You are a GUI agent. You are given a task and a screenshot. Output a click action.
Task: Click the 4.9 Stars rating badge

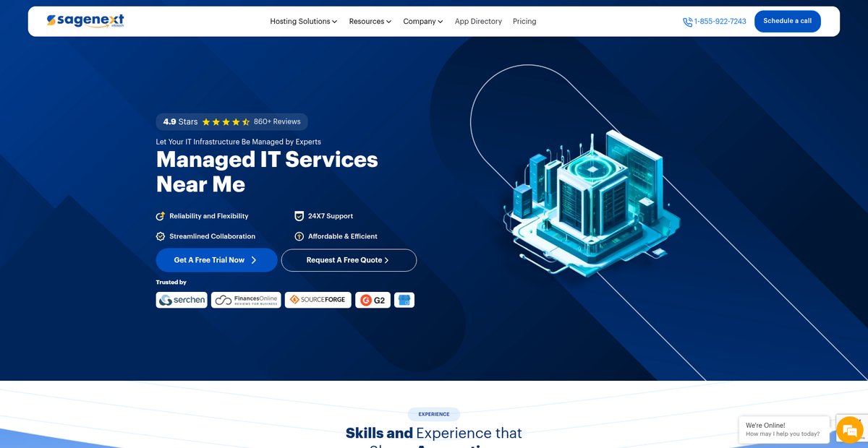(x=231, y=122)
